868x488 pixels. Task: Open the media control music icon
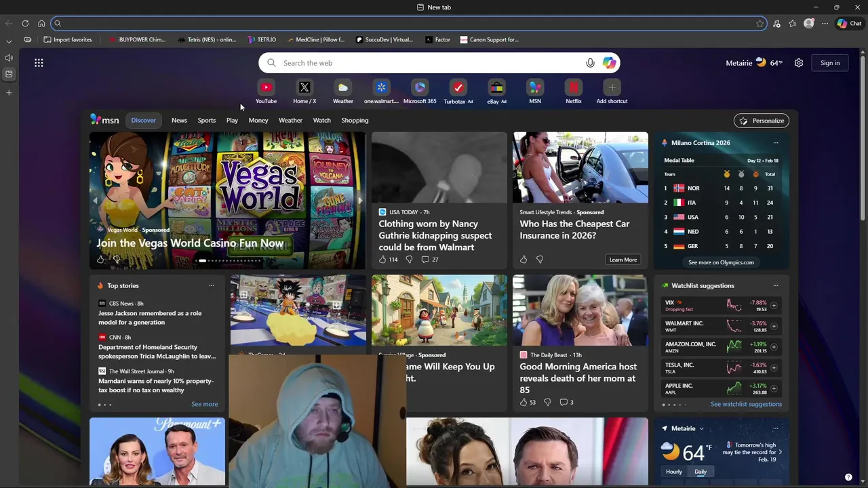click(x=776, y=23)
